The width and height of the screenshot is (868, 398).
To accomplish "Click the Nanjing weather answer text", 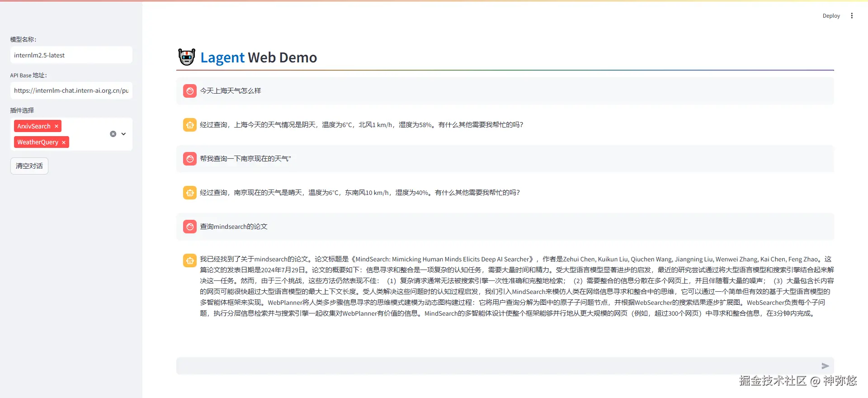I will coord(360,193).
